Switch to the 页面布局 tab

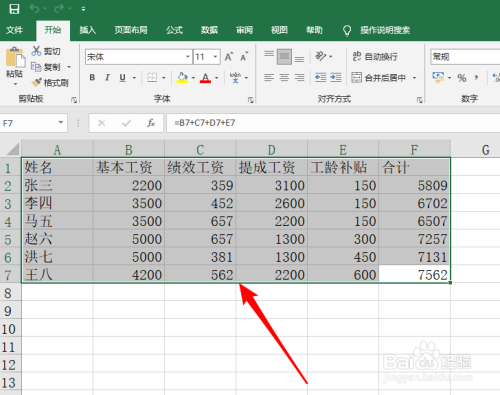(131, 30)
